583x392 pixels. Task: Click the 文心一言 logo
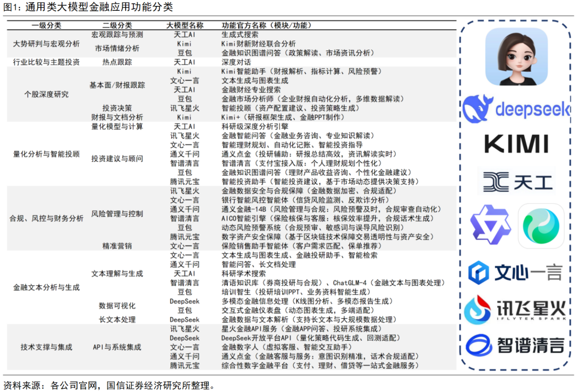tap(516, 273)
